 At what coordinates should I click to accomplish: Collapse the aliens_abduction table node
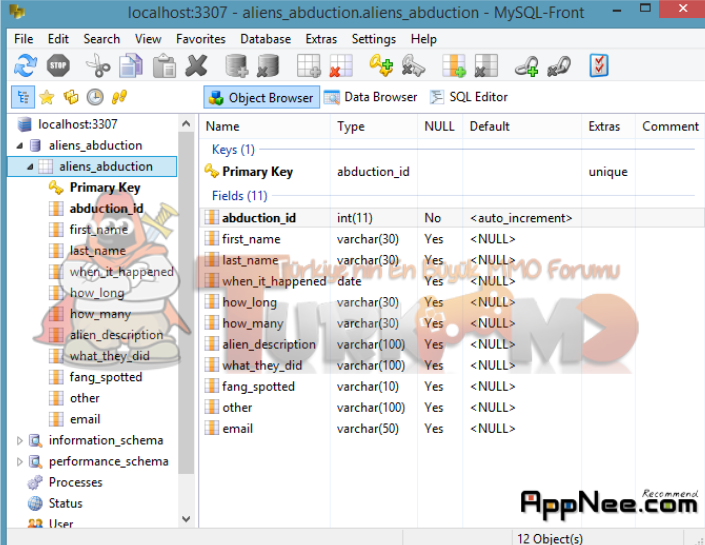click(30, 167)
